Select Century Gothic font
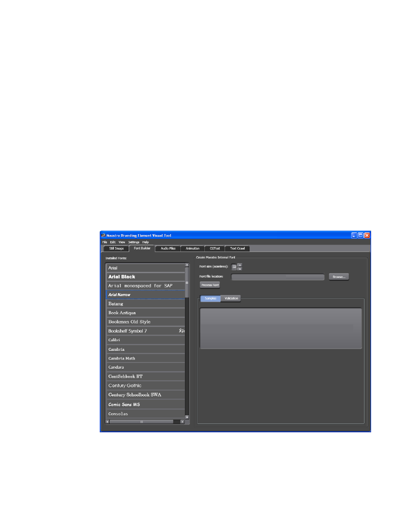Viewport: 414px width, 532px height. click(x=145, y=386)
